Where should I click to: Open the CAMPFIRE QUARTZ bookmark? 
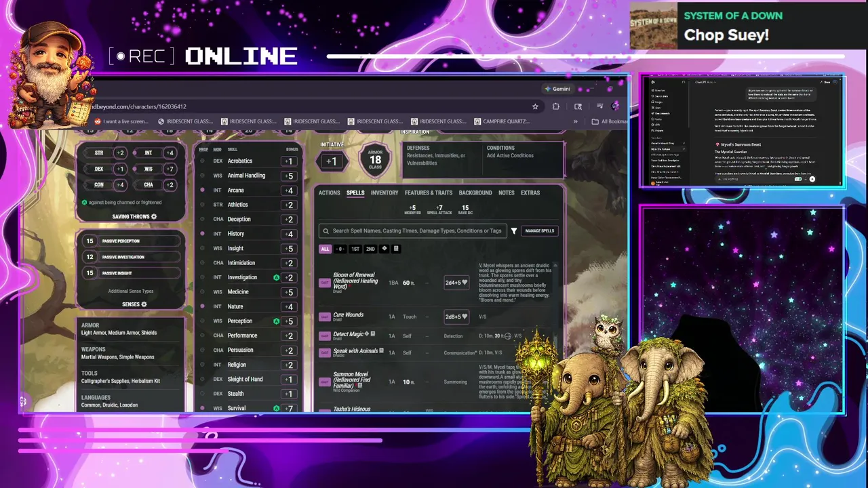click(x=502, y=121)
